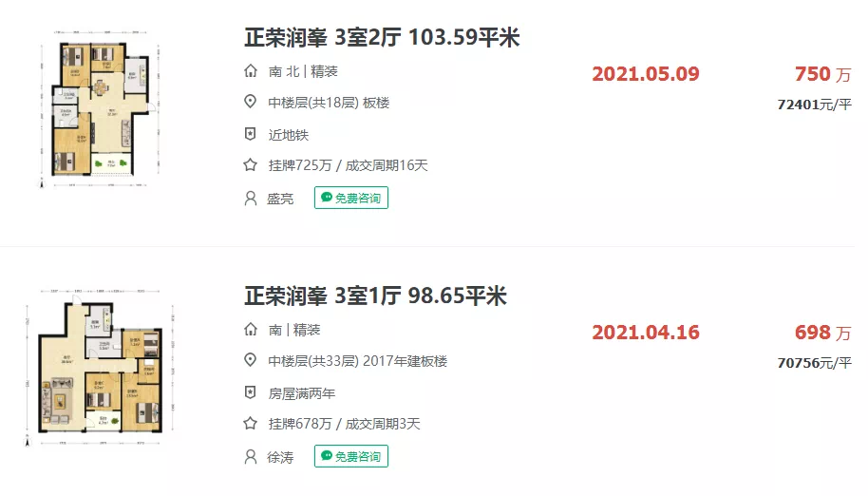
Task: Click agent name 盛亮
Action: [x=281, y=199]
